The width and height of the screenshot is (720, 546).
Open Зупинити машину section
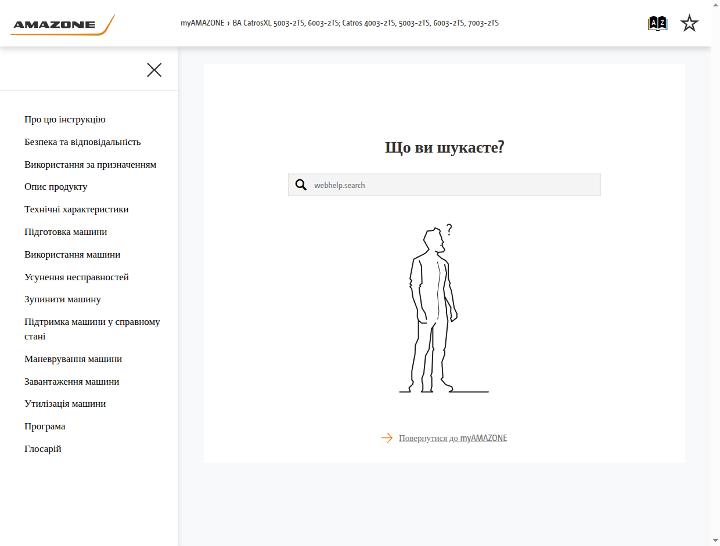(x=62, y=299)
